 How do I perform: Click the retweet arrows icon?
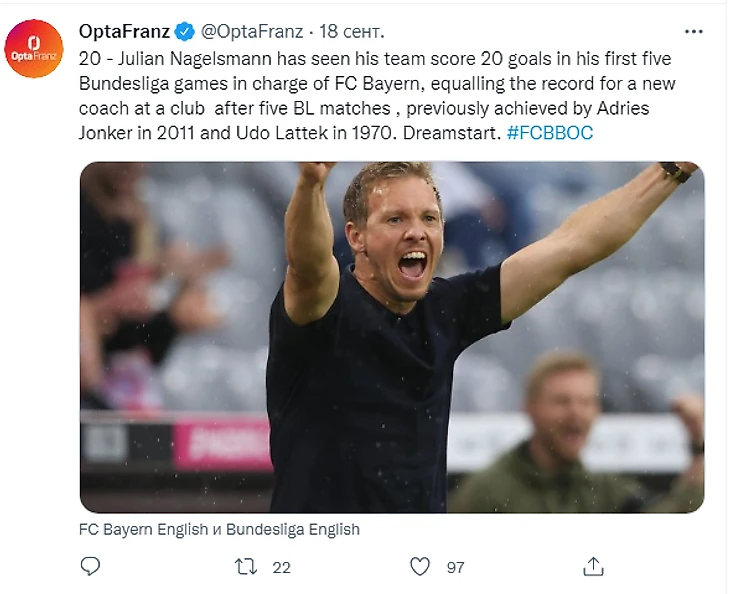point(245,566)
